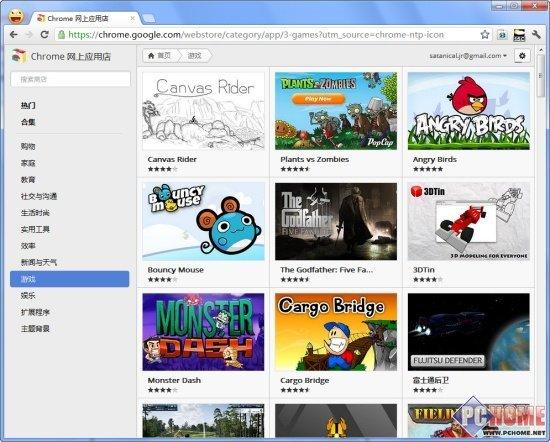
Task: Open the golf course game thumbnail in bottom row
Action: tap(203, 420)
